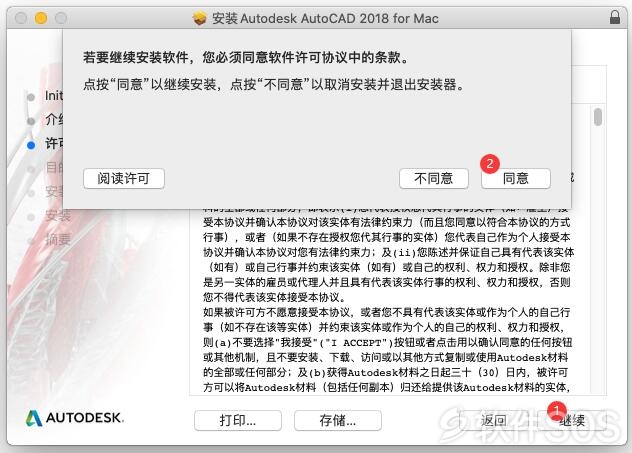Continue installation with the 继续 button
632x453 pixels.
click(572, 421)
